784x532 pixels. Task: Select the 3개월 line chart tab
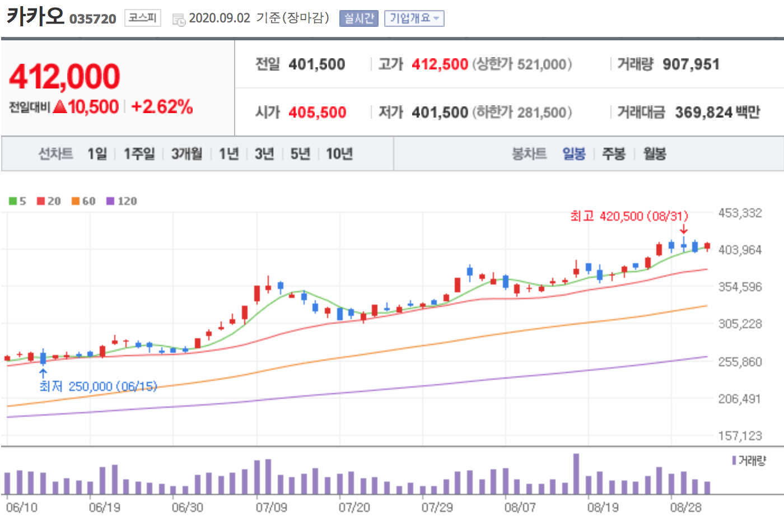[186, 153]
